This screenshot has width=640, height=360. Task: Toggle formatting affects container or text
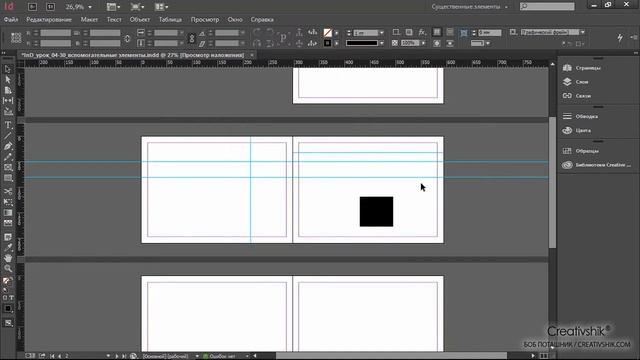click(8, 298)
